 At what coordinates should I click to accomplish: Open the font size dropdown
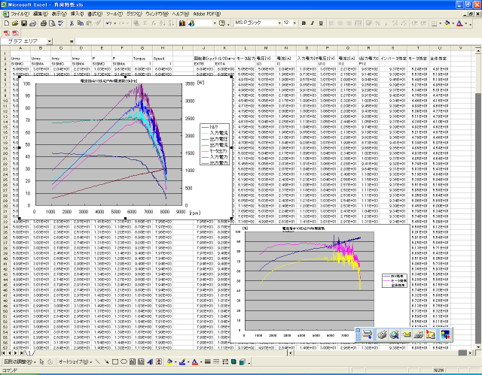pyautogui.click(x=294, y=23)
